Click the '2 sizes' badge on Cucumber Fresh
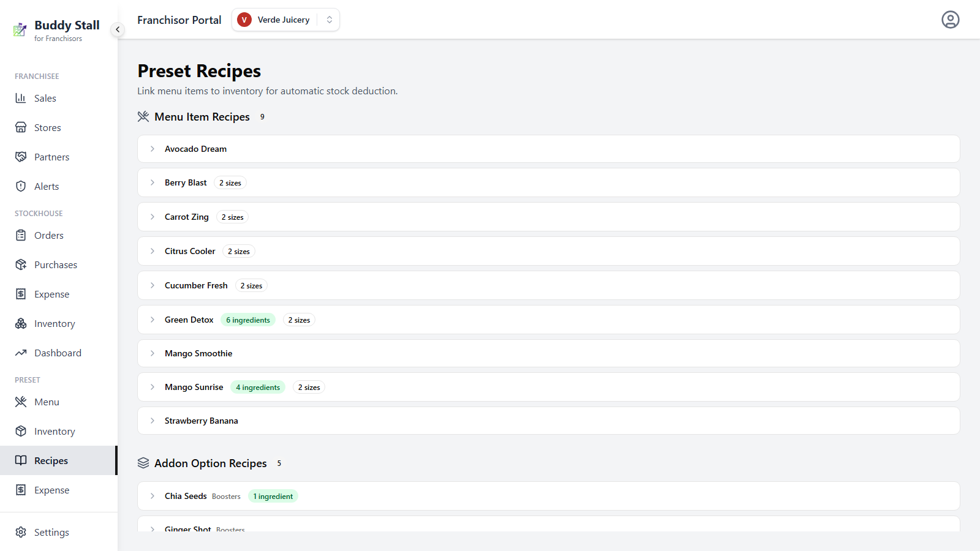This screenshot has height=551, width=980. pyautogui.click(x=251, y=285)
